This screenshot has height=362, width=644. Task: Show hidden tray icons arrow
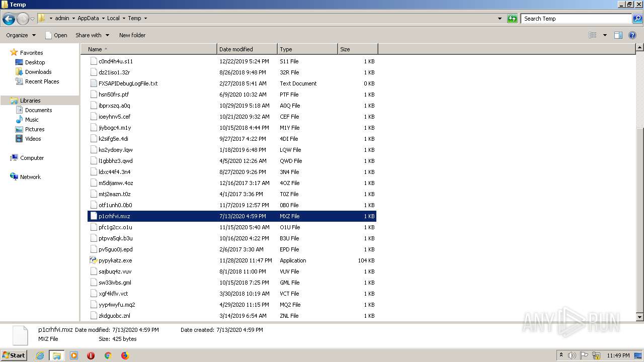click(561, 355)
